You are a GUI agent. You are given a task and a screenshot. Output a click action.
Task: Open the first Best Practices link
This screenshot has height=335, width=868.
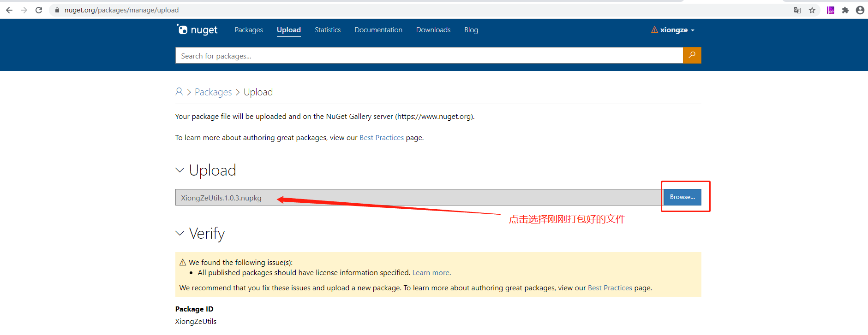pyautogui.click(x=382, y=138)
